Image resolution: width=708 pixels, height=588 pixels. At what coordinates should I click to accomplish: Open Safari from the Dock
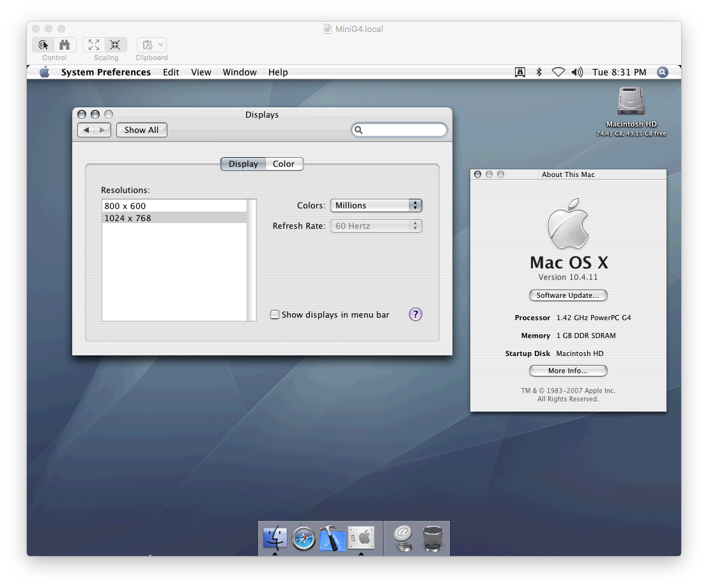pyautogui.click(x=304, y=539)
